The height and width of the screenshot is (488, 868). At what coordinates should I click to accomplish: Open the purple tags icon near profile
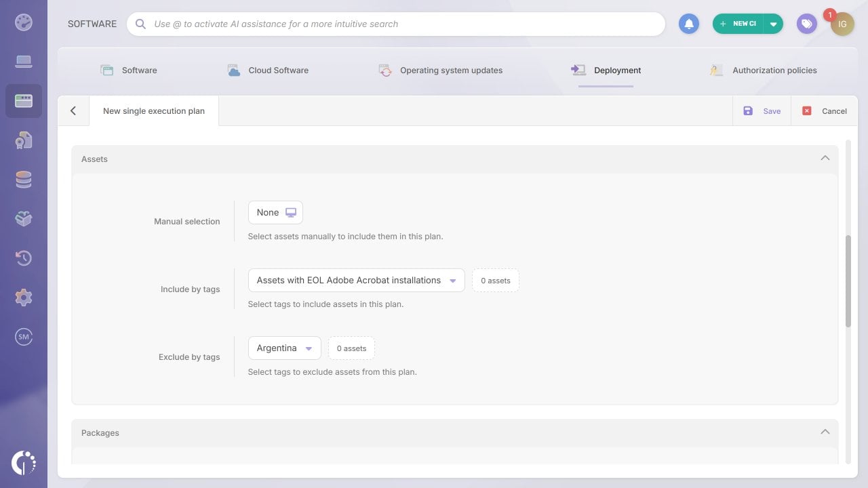tap(806, 24)
